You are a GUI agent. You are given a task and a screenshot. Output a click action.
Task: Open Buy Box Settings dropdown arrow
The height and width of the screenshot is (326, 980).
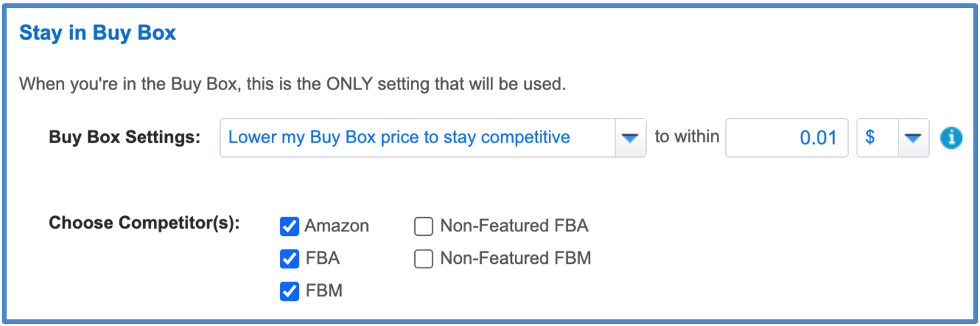point(631,138)
